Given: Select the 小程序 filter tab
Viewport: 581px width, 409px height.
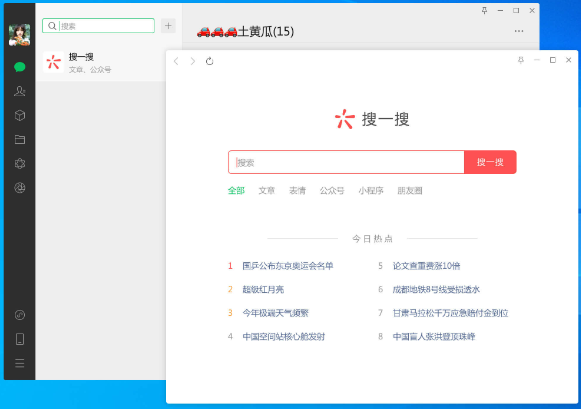Looking at the screenshot, I should 371,190.
